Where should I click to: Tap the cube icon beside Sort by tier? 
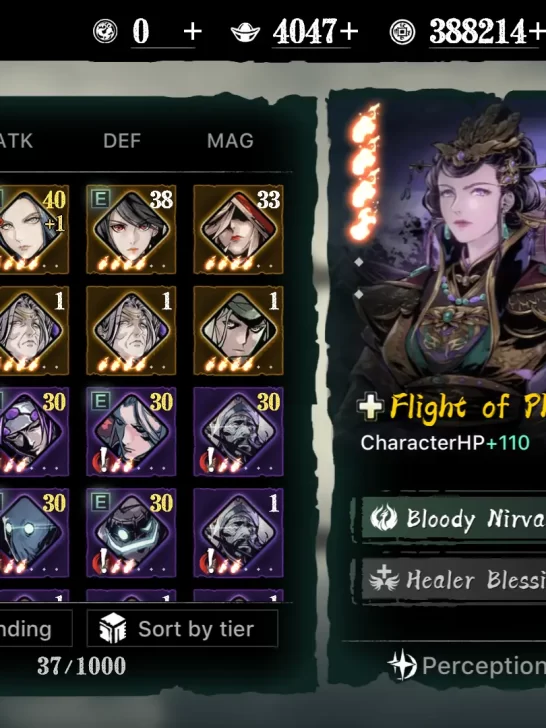tap(113, 629)
